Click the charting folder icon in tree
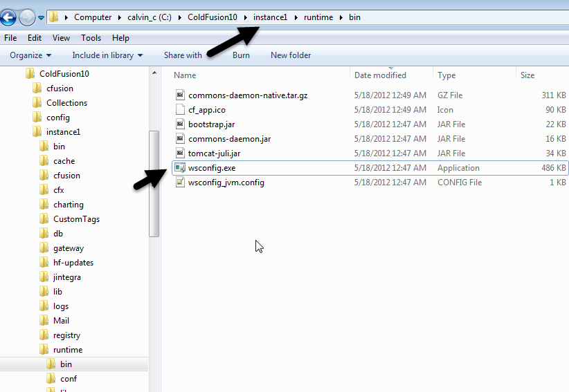The width and height of the screenshot is (569, 392). (x=44, y=204)
